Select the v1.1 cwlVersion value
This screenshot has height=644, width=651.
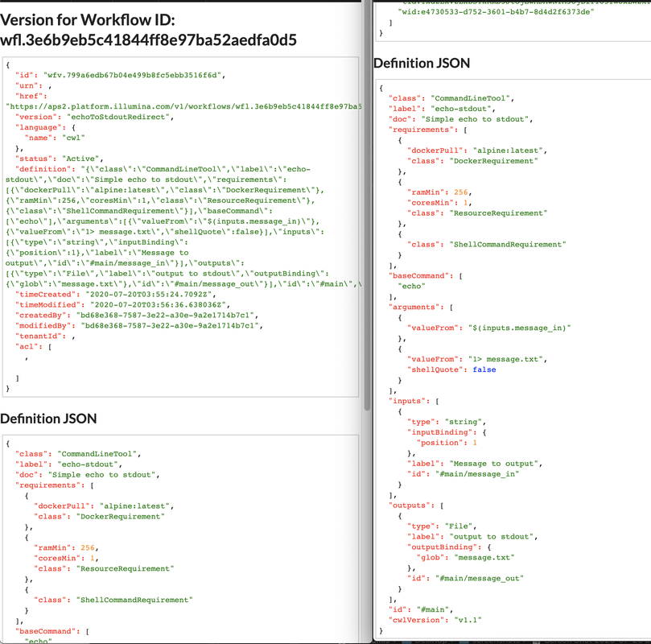468,620
